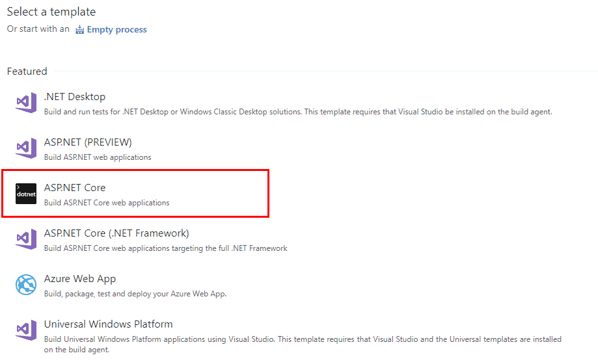This screenshot has width=598, height=364.
Task: Click the description about targeting the full .NET Framework
Action: tap(165, 248)
